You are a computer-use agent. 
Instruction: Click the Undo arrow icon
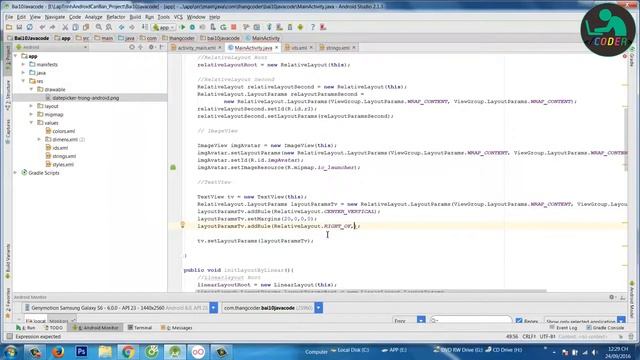point(42,27)
